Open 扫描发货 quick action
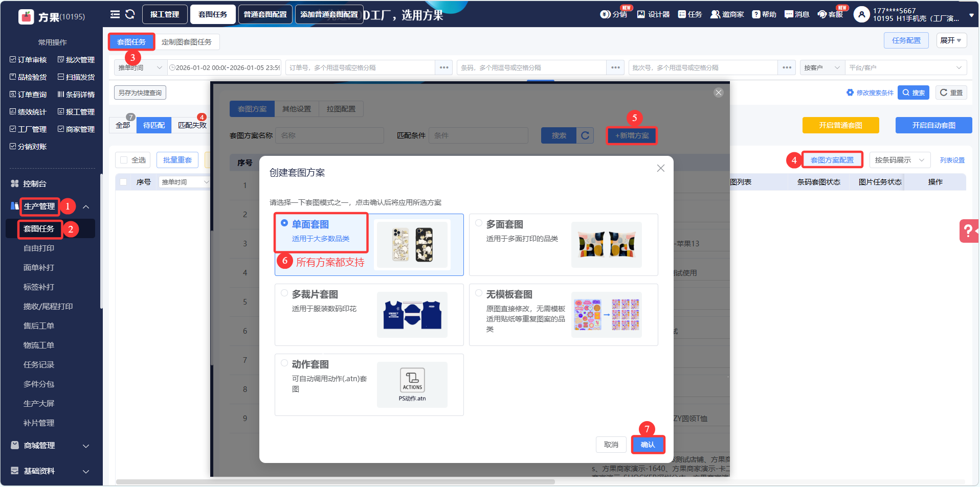Viewport: 980px width, 487px height. tap(76, 77)
